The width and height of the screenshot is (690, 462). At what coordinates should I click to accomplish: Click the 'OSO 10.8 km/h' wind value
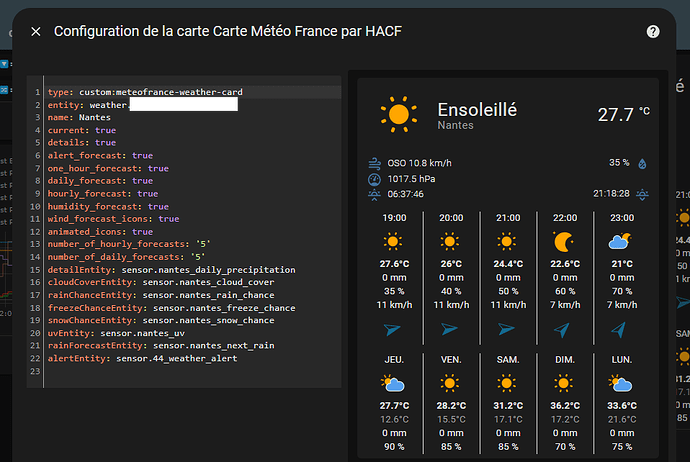(x=419, y=163)
